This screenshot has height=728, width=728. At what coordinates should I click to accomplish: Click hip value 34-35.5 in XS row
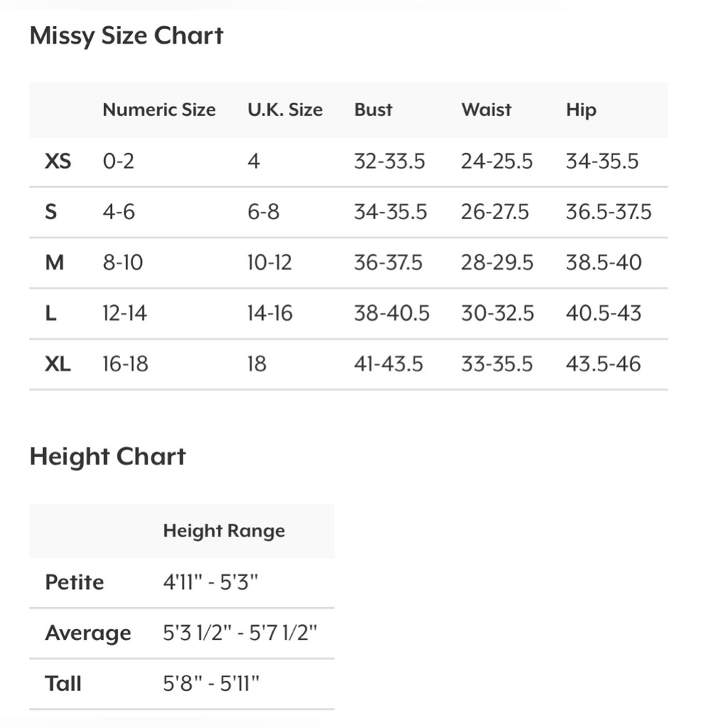(x=602, y=162)
